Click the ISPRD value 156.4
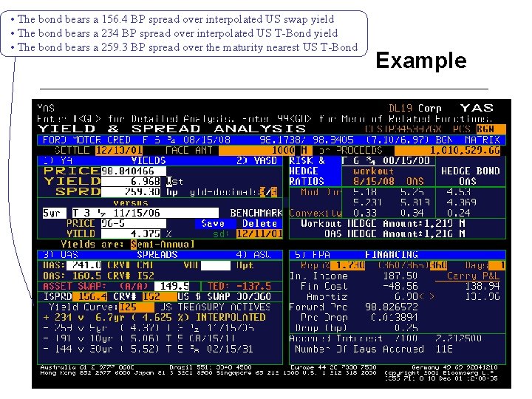Image resolution: width=532 pixels, height=399 pixels. tap(90, 296)
